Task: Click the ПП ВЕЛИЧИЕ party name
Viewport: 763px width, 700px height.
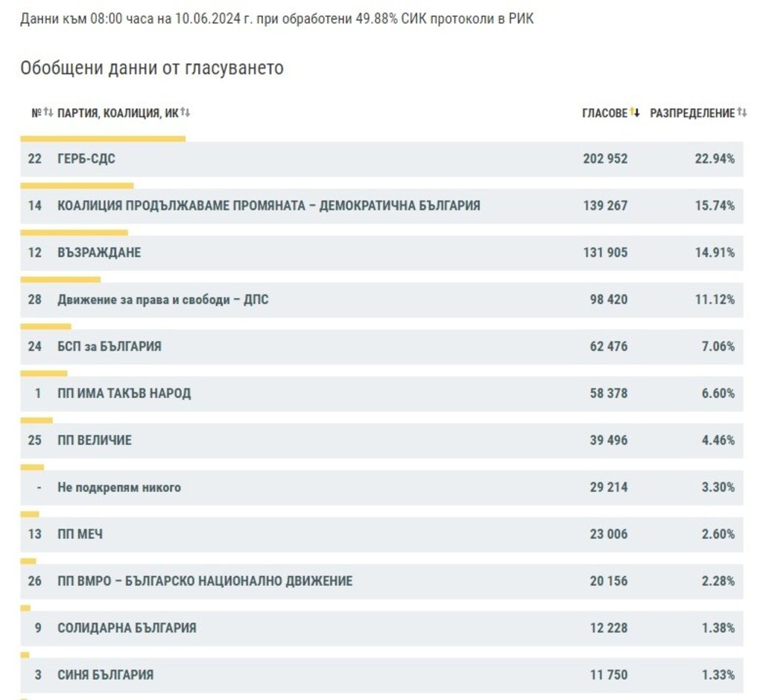Action: (x=94, y=441)
